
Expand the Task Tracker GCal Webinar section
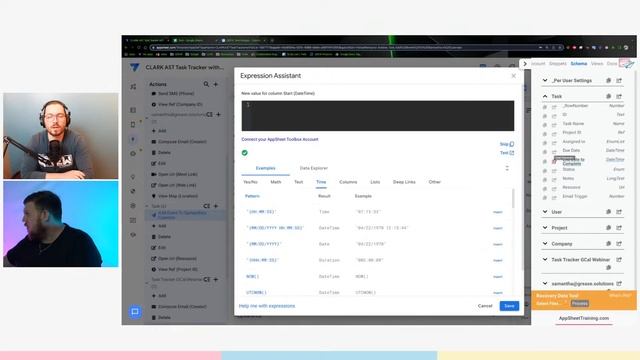click(x=545, y=260)
